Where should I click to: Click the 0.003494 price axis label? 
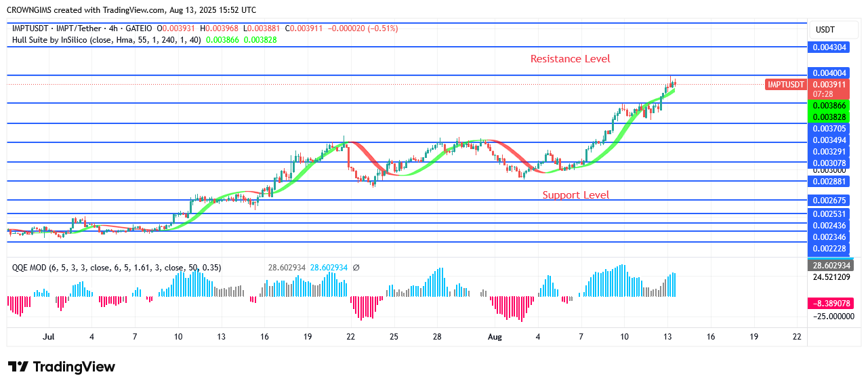(x=830, y=140)
